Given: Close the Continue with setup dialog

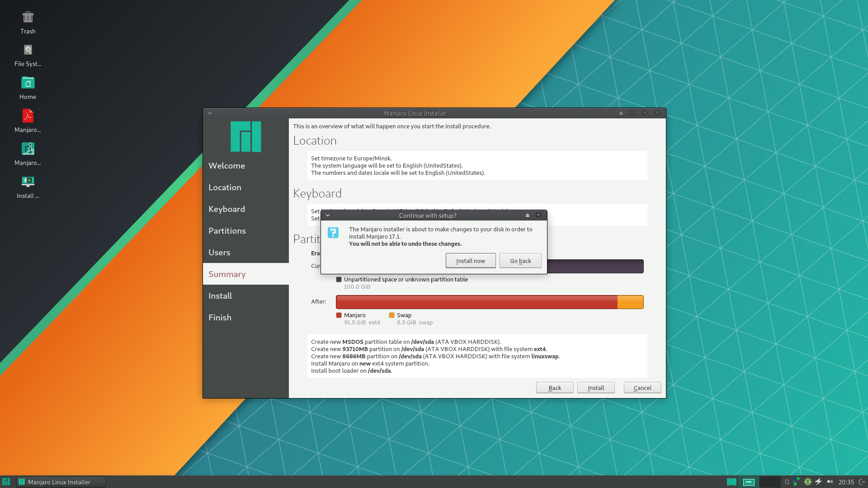Looking at the screenshot, I should [x=538, y=215].
